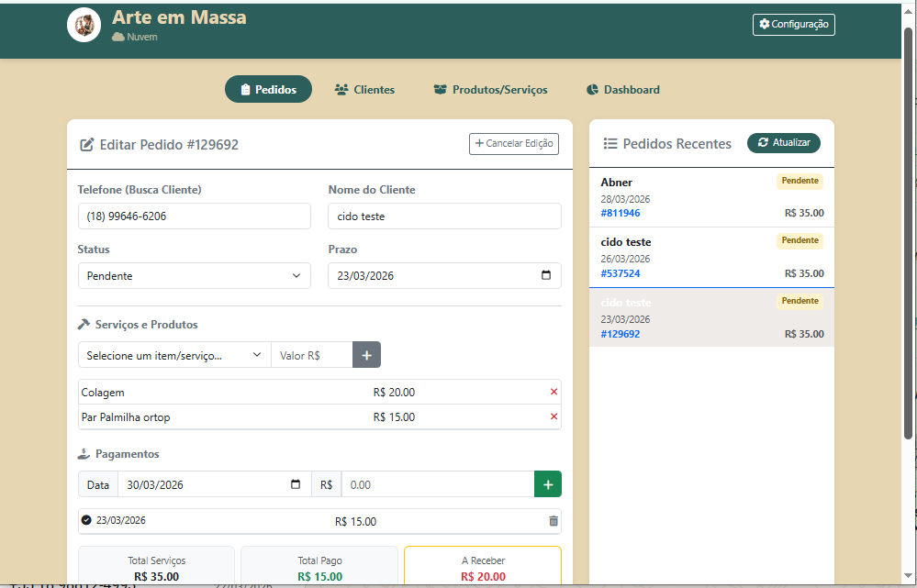Open the Configuração settings button
The width and height of the screenshot is (917, 588).
793,25
